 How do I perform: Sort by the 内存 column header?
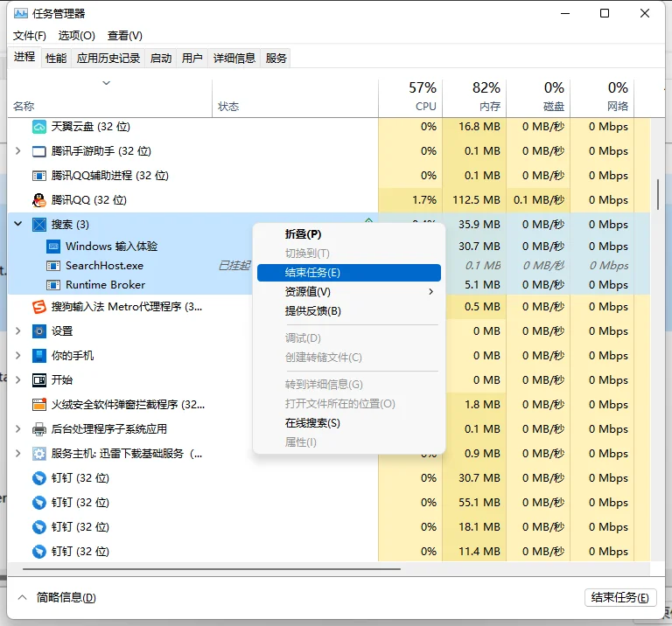click(x=474, y=98)
